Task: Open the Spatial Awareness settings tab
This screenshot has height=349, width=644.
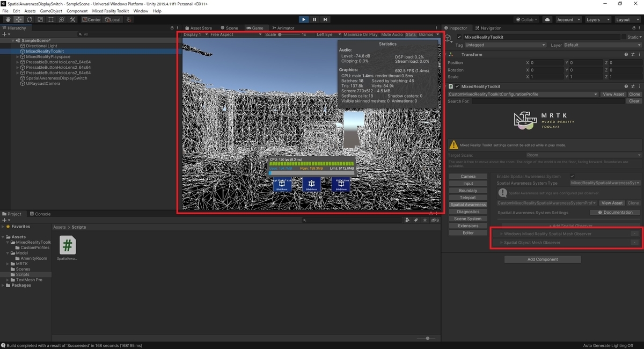Action: [468, 205]
